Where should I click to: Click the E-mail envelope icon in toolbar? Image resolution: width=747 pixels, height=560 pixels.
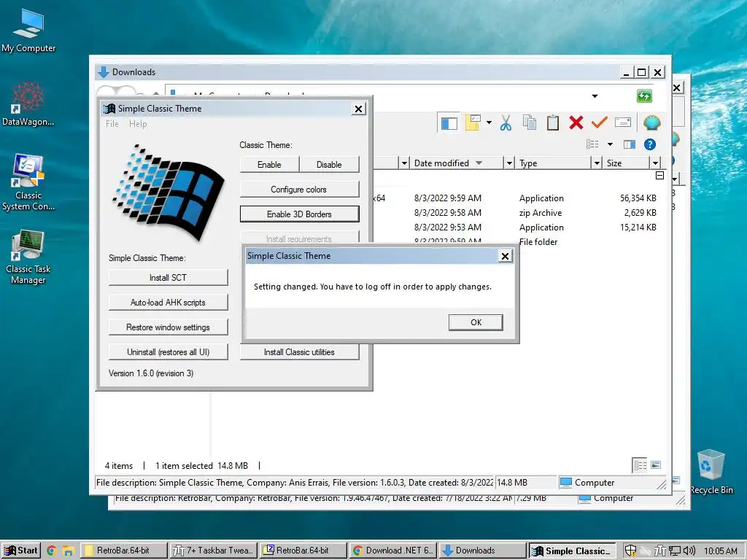[x=623, y=122]
